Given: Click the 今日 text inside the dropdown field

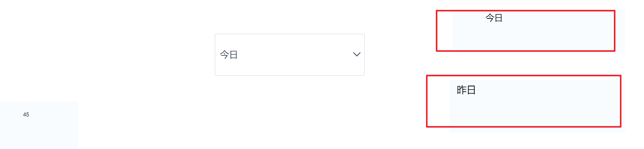Looking at the screenshot, I should click(x=229, y=55).
